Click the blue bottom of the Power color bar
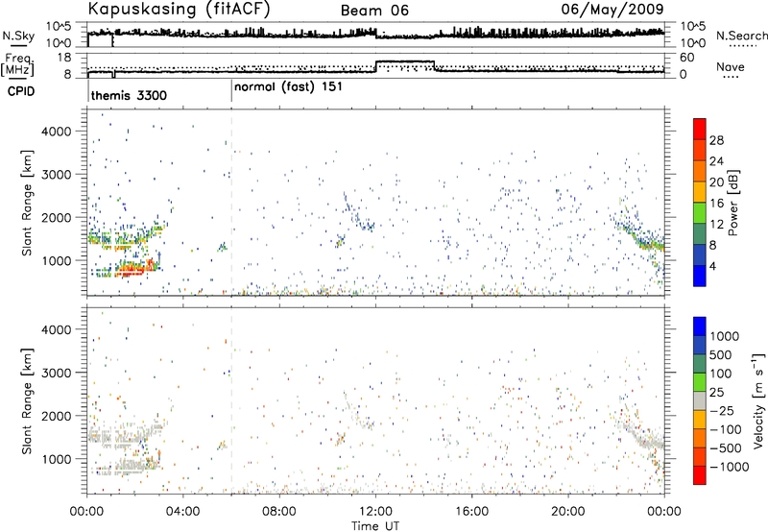Viewport: 768px width, 532px height. click(x=700, y=276)
